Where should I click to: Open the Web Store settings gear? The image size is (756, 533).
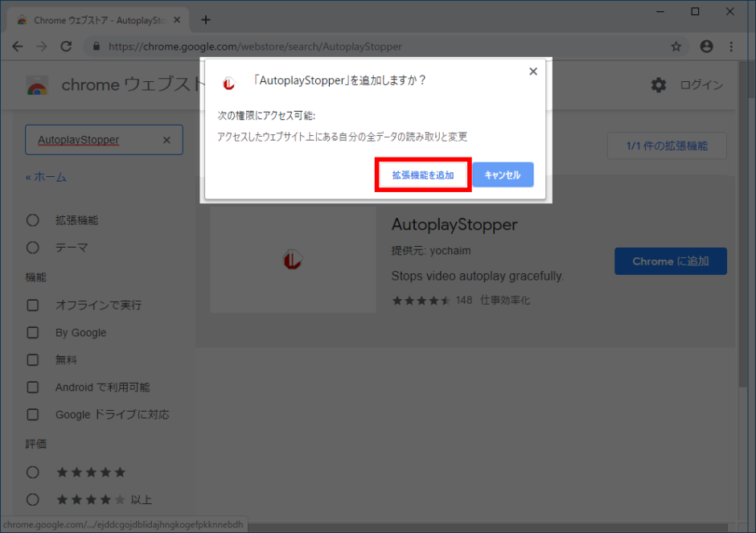[x=659, y=84]
